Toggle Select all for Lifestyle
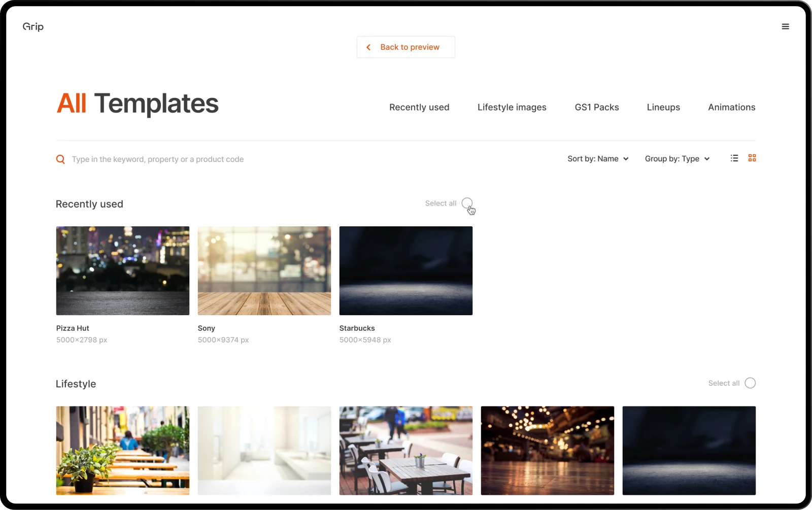The height and width of the screenshot is (510, 812). (750, 383)
